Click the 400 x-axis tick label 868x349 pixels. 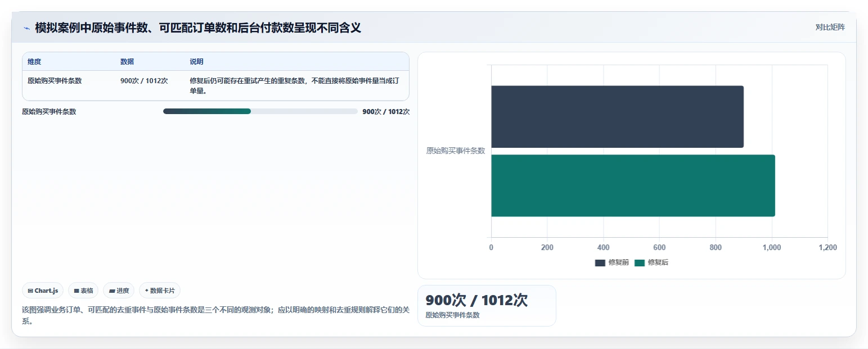tap(604, 247)
